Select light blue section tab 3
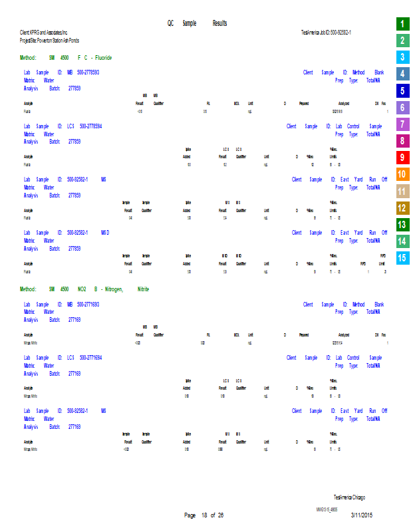 click(x=402, y=57)
